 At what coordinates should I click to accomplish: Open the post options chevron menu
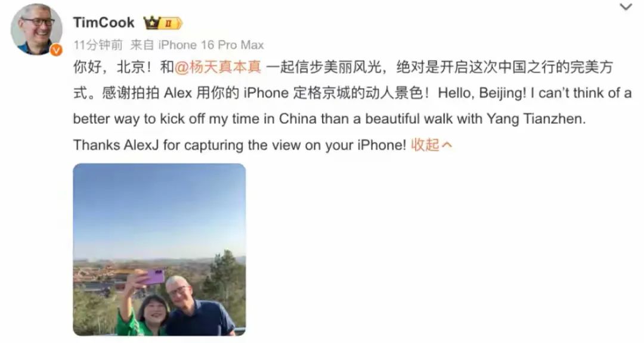click(x=626, y=7)
